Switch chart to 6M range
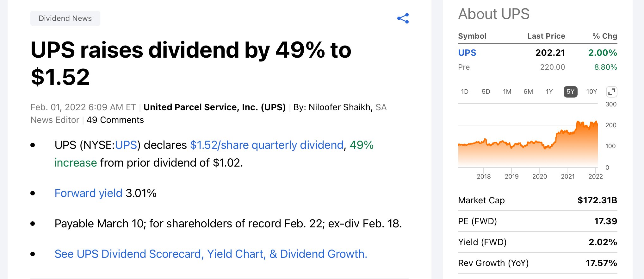Image resolution: width=644 pixels, height=279 pixels. click(528, 92)
